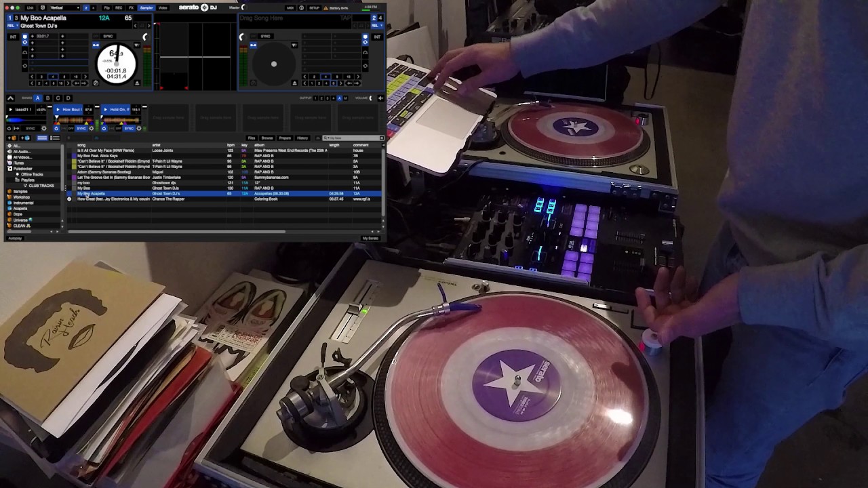868x488 pixels.
Task: Toggle the REC panel
Action: (x=119, y=8)
